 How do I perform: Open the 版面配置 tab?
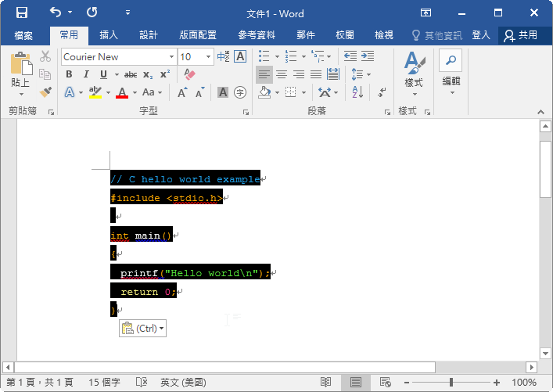tap(197, 35)
